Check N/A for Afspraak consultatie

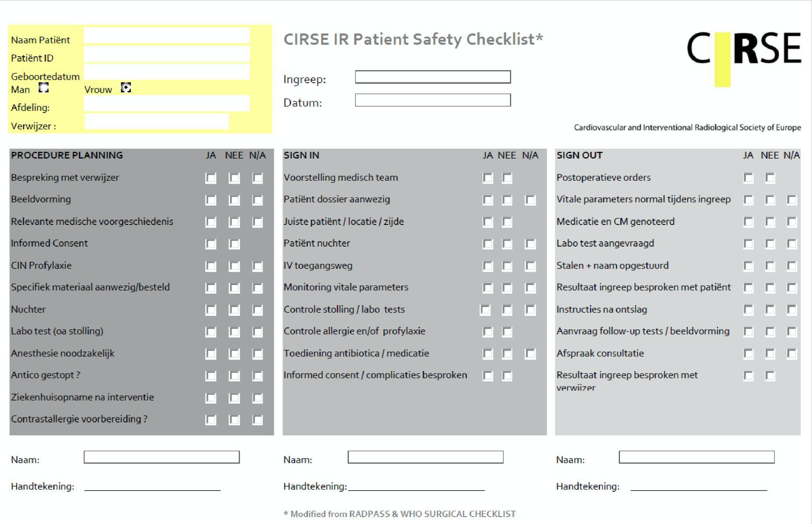pos(792,354)
